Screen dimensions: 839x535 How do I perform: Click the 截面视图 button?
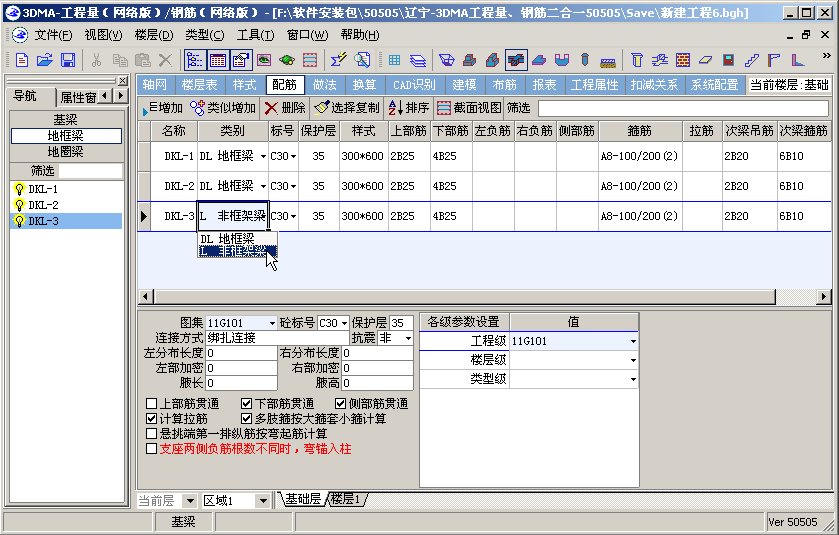tap(469, 108)
